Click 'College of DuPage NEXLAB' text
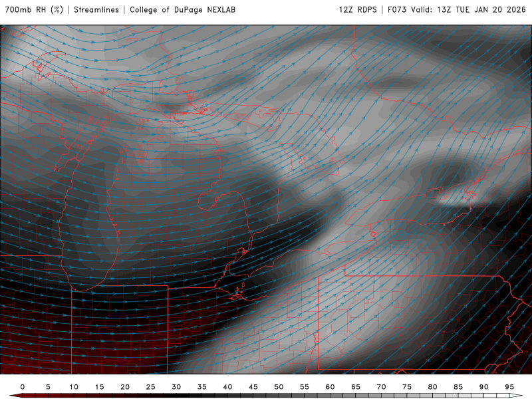Screen dimensions: 532x399 tap(182, 10)
